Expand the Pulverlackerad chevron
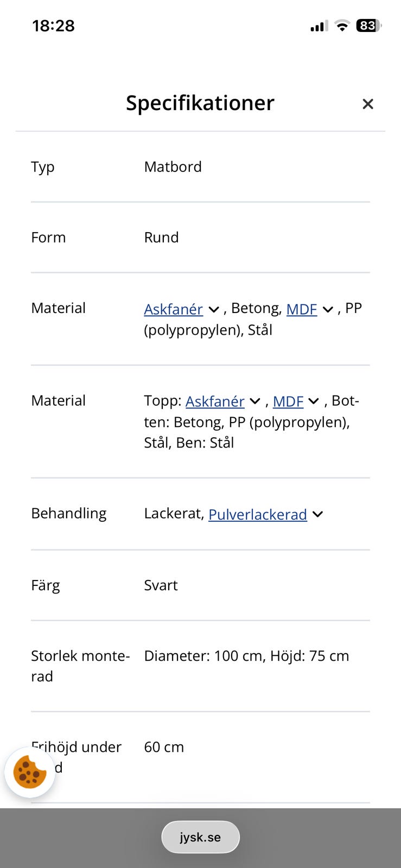The width and height of the screenshot is (401, 868). tap(318, 514)
